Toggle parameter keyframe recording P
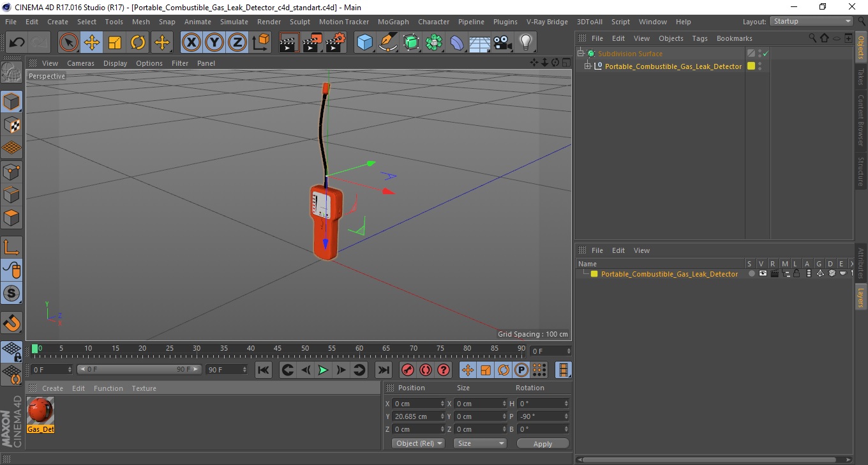868x465 pixels. click(x=521, y=370)
